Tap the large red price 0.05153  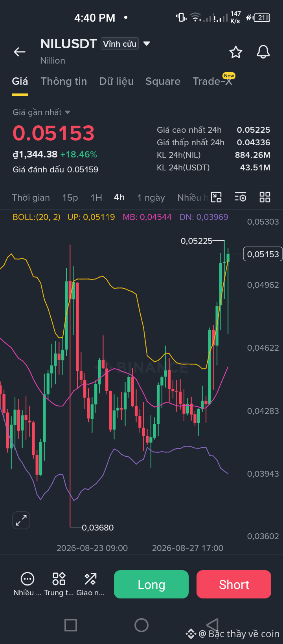[x=53, y=133]
